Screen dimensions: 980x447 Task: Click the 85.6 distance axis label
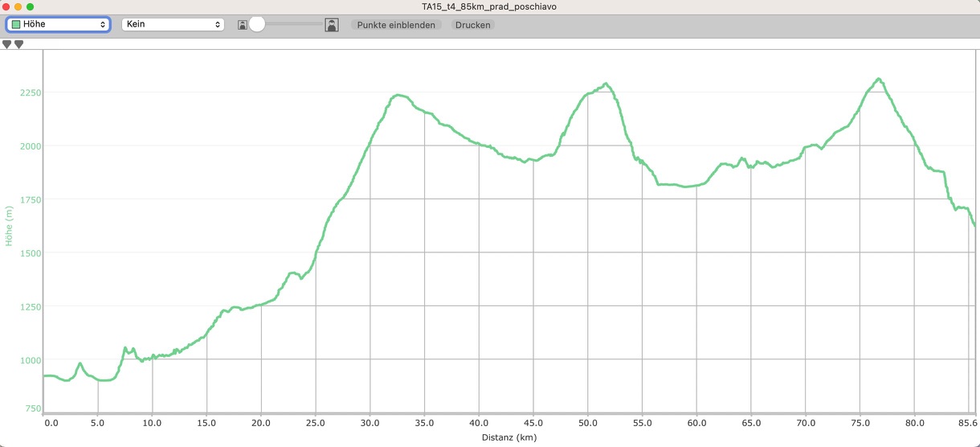[x=968, y=422]
